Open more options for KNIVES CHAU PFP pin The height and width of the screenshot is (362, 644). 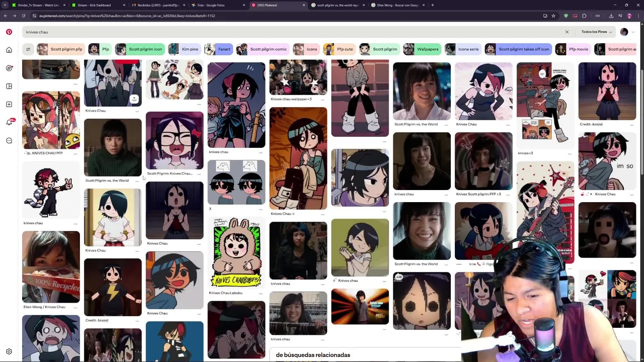click(x=75, y=153)
